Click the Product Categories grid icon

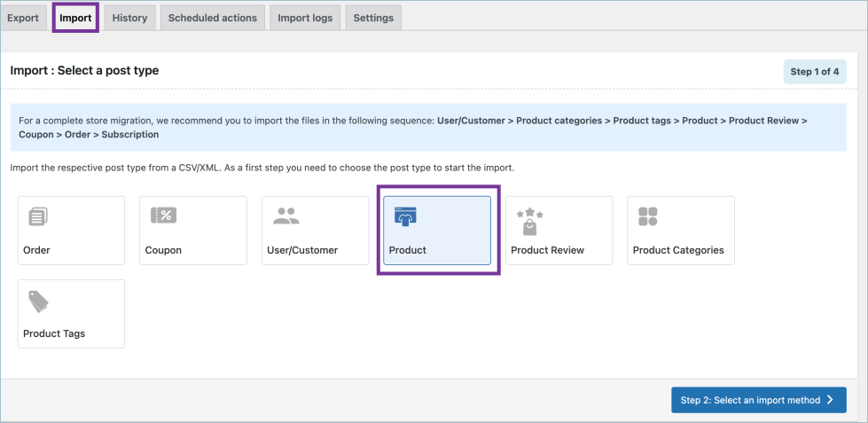648,216
